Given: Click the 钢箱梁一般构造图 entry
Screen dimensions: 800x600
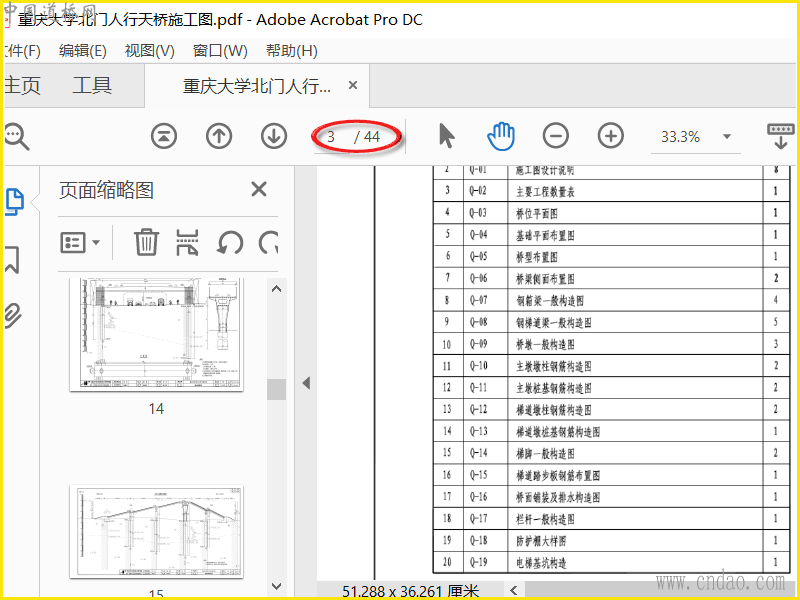Looking at the screenshot, I should (549, 301).
